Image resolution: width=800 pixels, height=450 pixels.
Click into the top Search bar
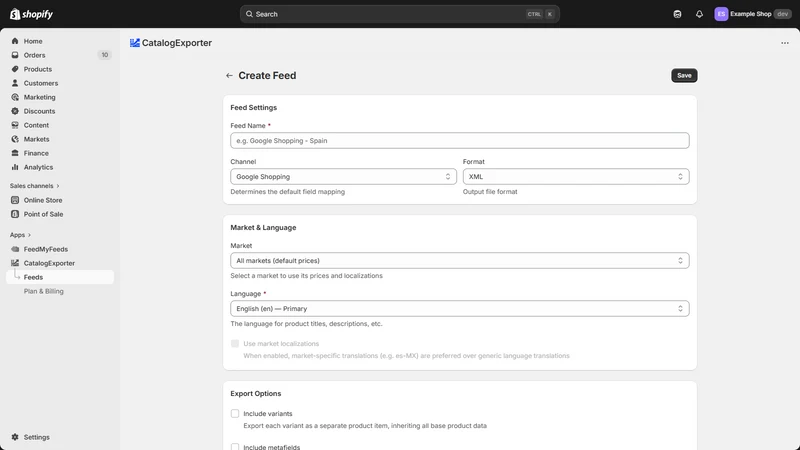400,14
